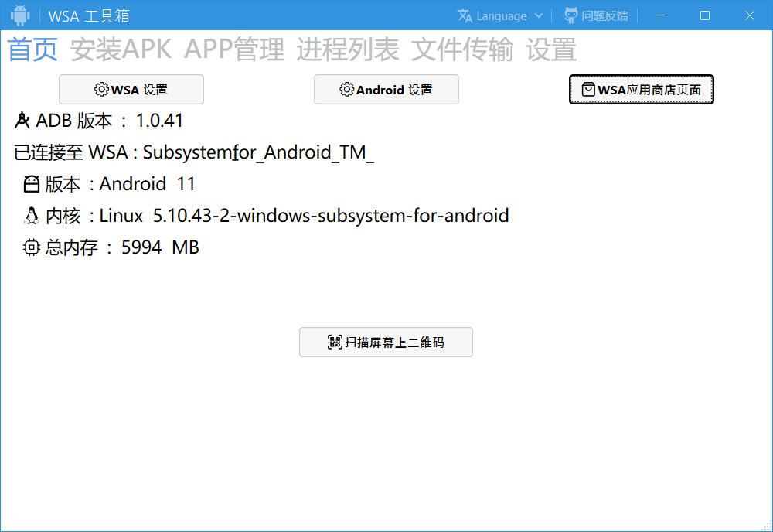Click the translate icon beside Language
The width and height of the screenshot is (773, 532).
pyautogui.click(x=465, y=15)
